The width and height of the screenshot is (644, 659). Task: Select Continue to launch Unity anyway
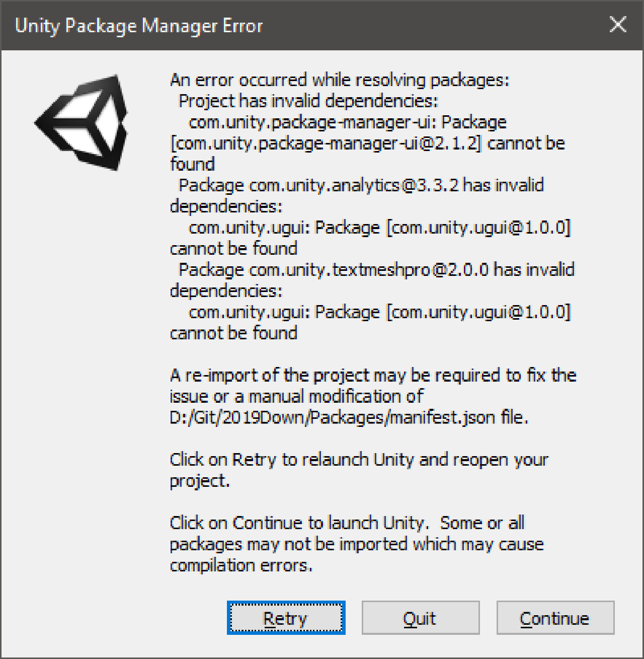555,618
